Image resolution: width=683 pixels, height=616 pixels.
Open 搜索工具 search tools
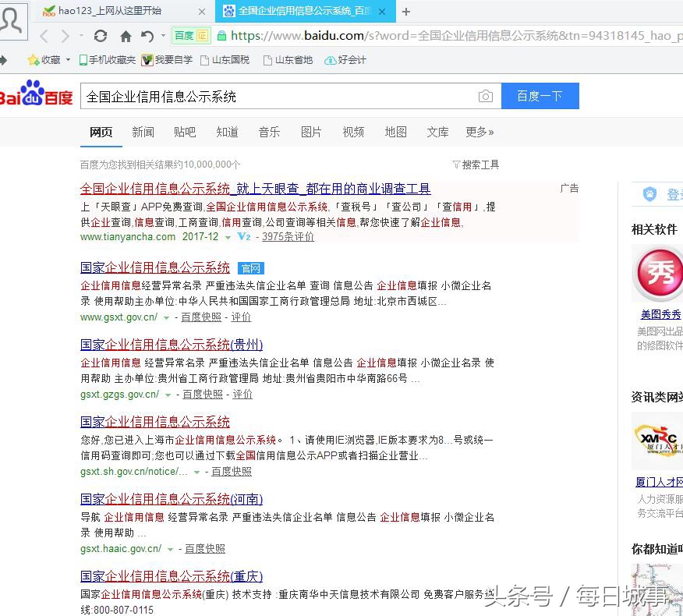474,164
